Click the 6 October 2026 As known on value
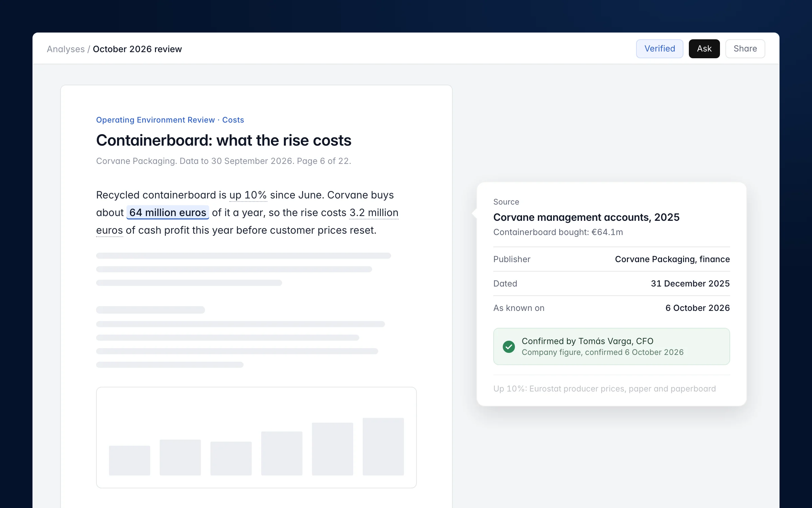The width and height of the screenshot is (812, 508). click(x=697, y=308)
